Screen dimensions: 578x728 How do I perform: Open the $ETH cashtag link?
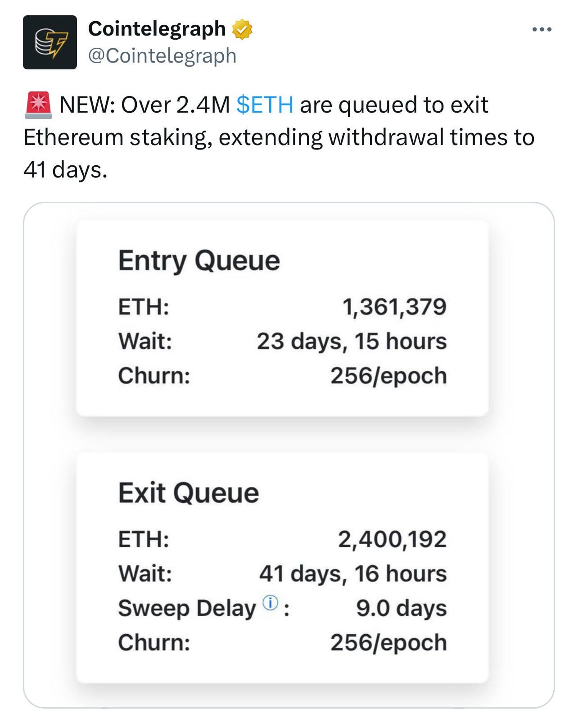pos(265,105)
